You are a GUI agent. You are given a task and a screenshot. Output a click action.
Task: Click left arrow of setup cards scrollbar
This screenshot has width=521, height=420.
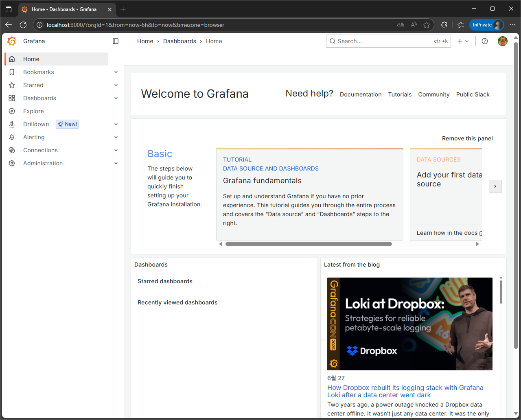click(x=221, y=244)
